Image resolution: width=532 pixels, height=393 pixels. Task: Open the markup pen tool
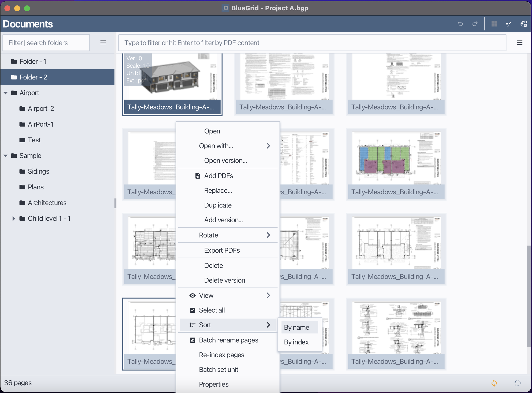click(508, 24)
